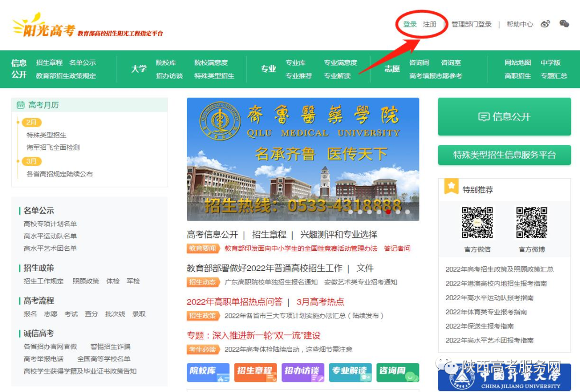580x392 pixels.
Task: Click the 注册 link
Action: pyautogui.click(x=430, y=24)
